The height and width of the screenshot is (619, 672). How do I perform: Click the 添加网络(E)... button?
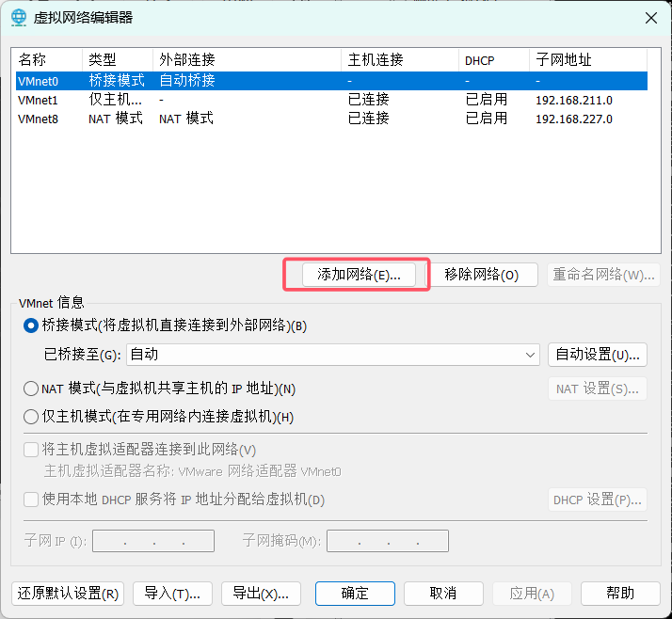click(x=359, y=275)
